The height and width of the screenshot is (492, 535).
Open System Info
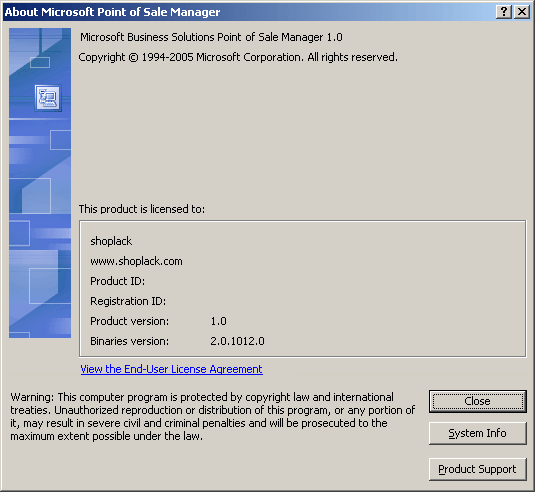point(478,433)
